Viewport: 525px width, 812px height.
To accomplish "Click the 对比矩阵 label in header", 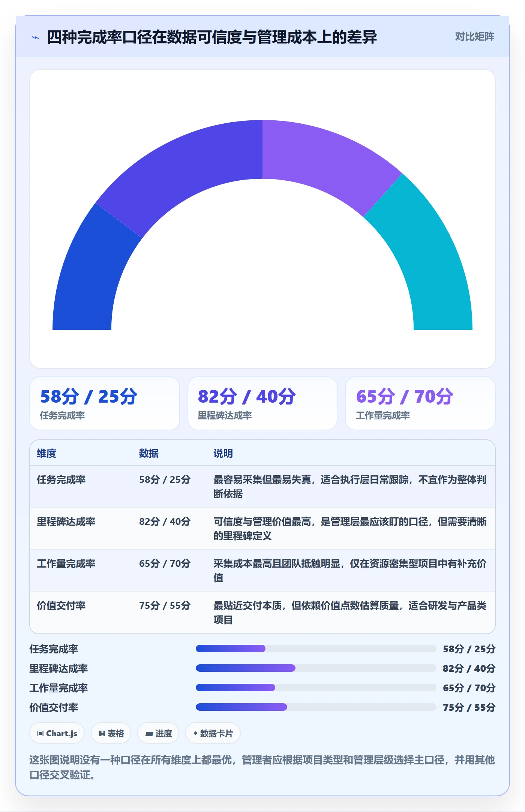I will click(474, 37).
